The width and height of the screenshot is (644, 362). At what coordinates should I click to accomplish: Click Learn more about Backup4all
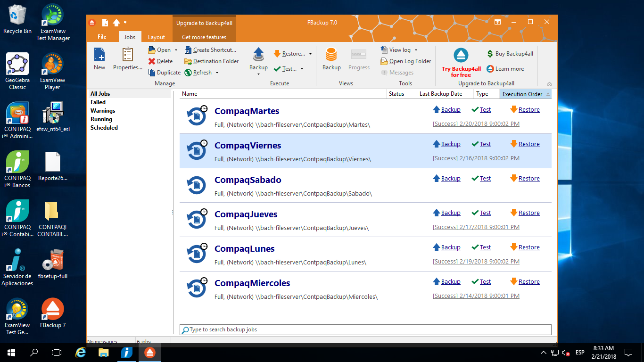(x=505, y=69)
